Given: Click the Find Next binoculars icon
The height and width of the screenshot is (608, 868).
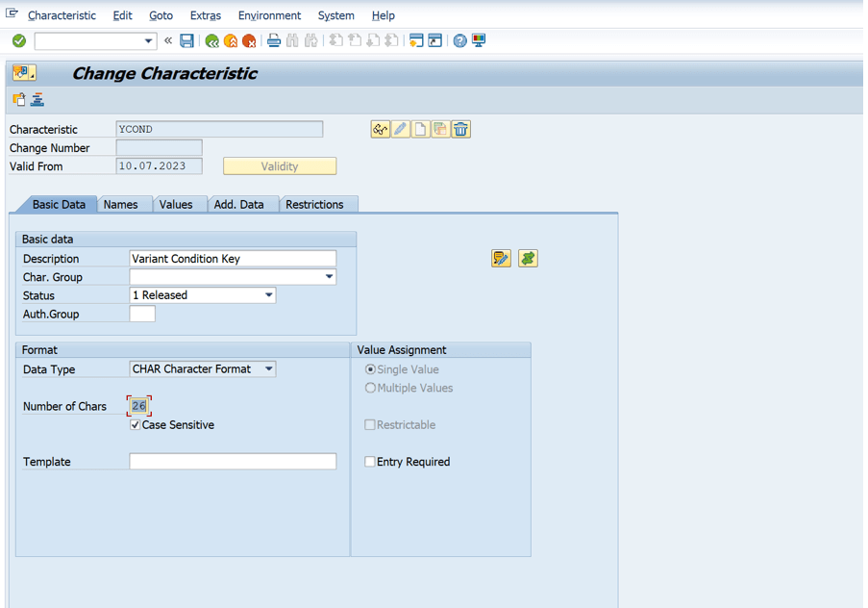Looking at the screenshot, I should tap(311, 40).
